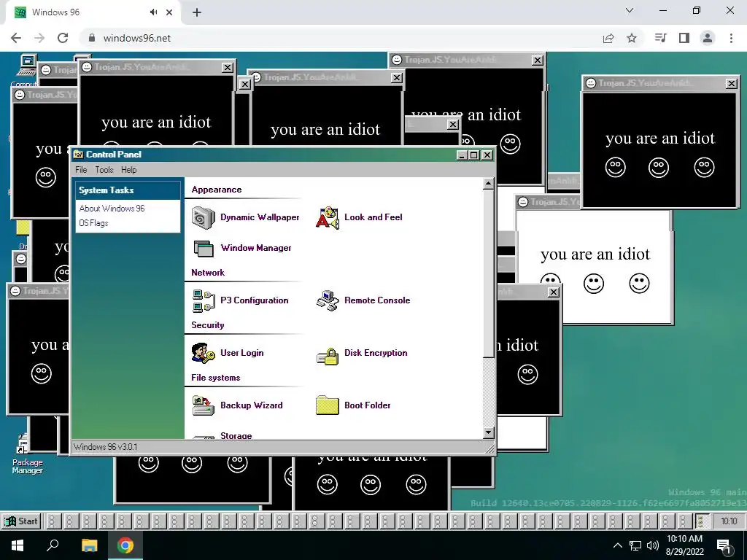Viewport: 747px width, 560px height.
Task: Click Chrome share page icon
Action: (608, 38)
